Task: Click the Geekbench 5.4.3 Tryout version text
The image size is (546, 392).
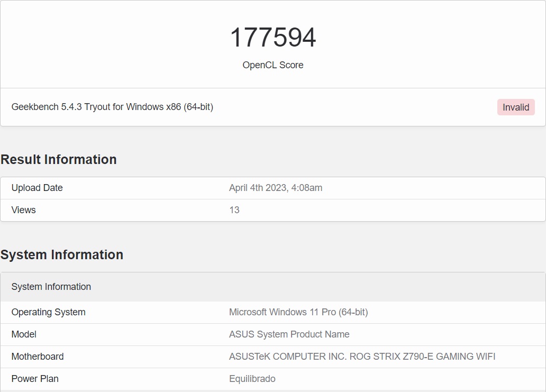Action: (x=112, y=107)
